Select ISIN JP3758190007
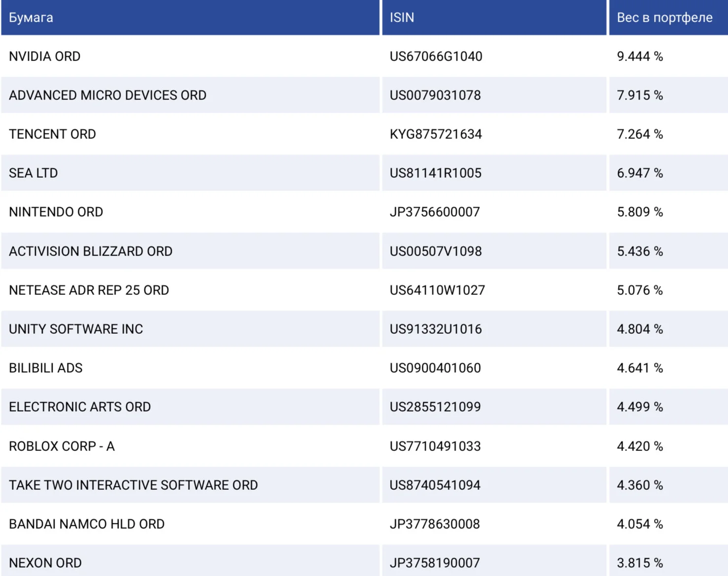The height and width of the screenshot is (576, 728). click(x=435, y=563)
